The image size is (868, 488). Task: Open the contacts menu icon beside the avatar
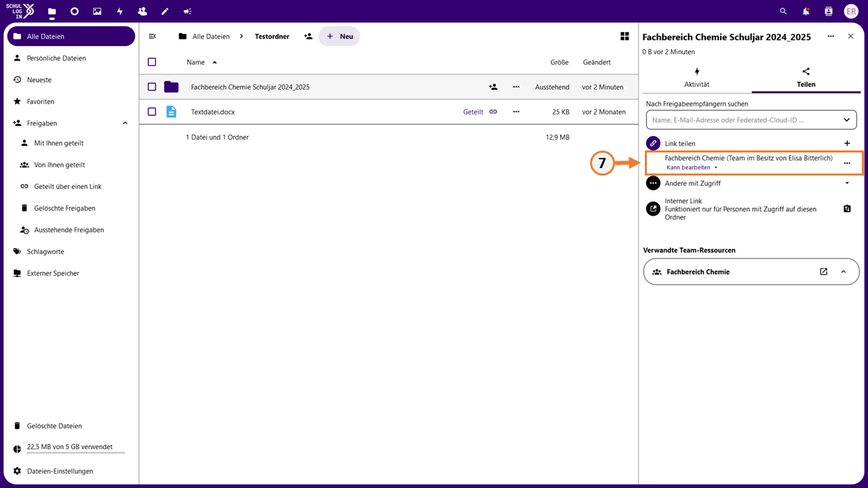[828, 12]
